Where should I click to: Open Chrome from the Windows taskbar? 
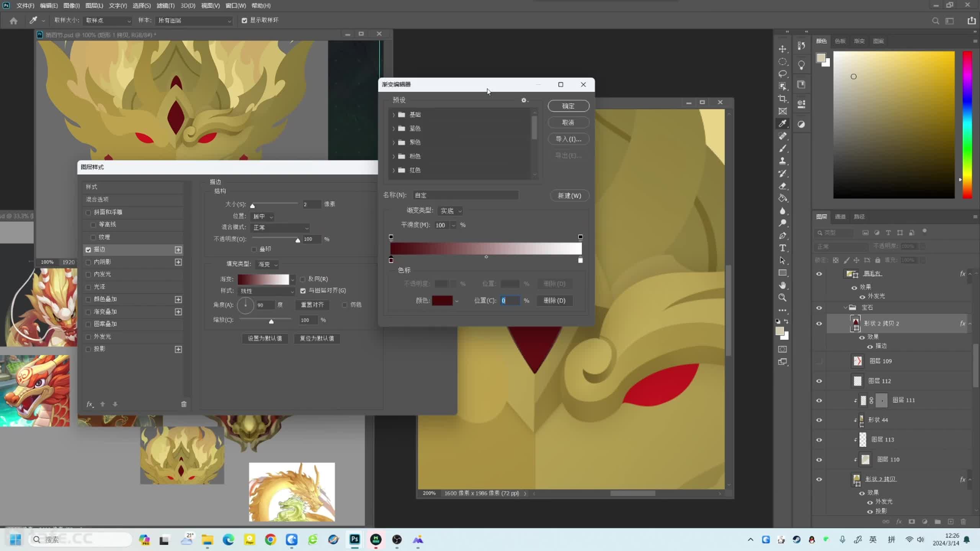tap(270, 540)
